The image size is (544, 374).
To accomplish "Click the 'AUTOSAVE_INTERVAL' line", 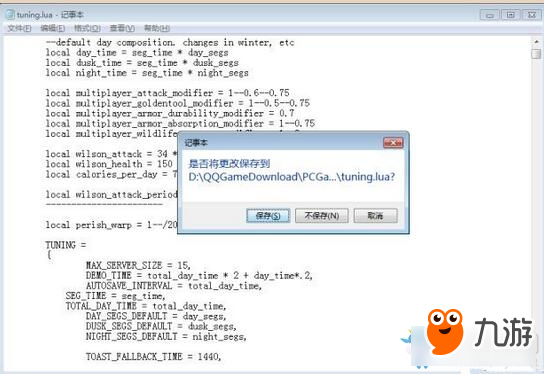I will (174, 286).
